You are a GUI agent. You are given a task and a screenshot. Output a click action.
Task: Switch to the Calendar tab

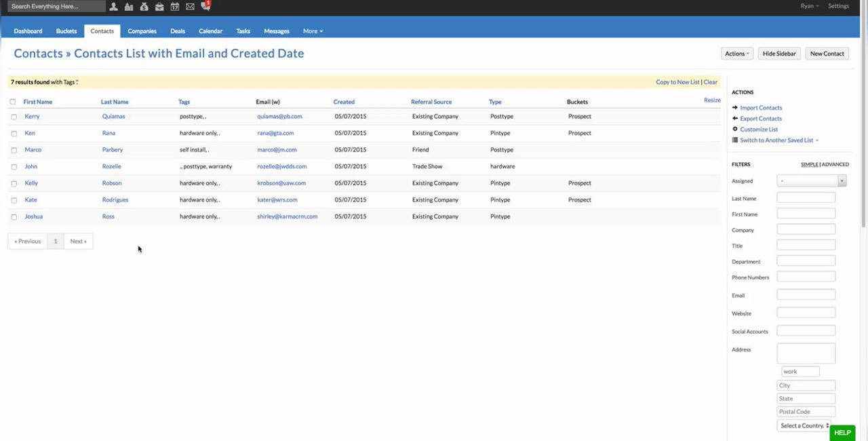[210, 31]
